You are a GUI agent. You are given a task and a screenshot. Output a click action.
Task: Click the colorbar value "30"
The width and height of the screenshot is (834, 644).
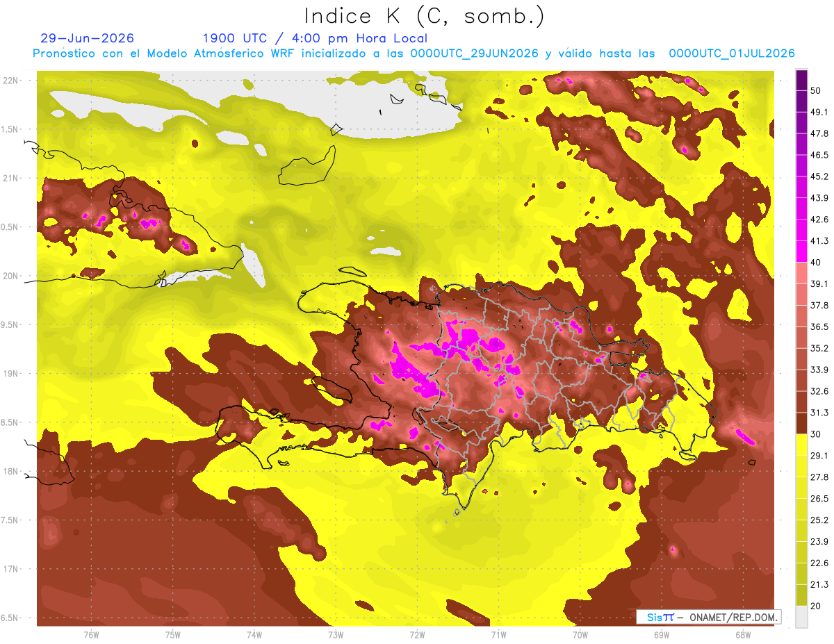point(816,434)
